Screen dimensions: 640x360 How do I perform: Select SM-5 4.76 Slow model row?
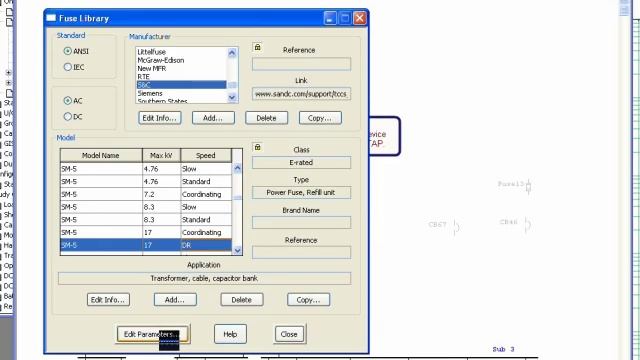(146, 169)
